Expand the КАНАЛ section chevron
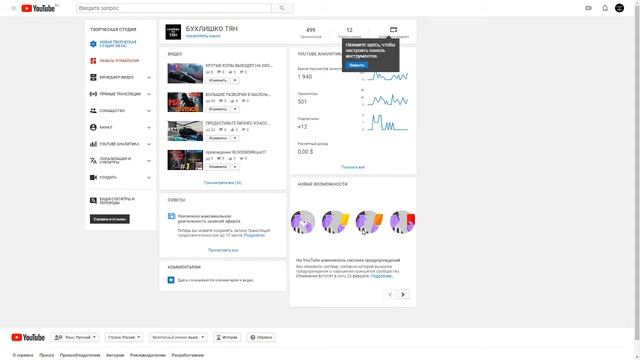 pos(149,127)
